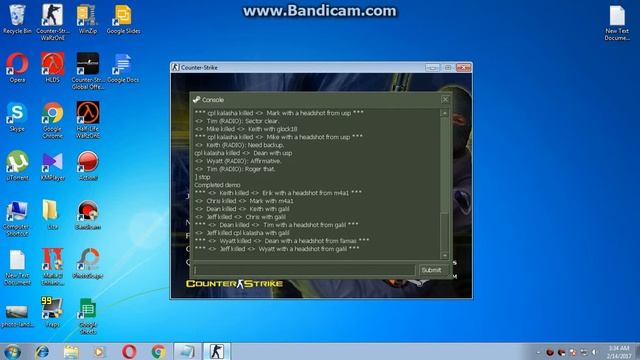Viewport: 640px width, 360px height.
Task: Open File Explorer from the taskbar
Action: [x=71, y=351]
